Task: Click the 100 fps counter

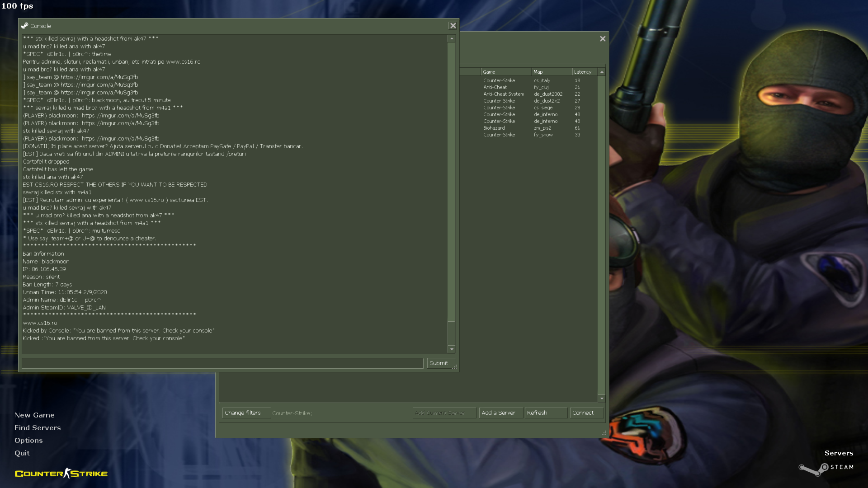Action: click(17, 6)
